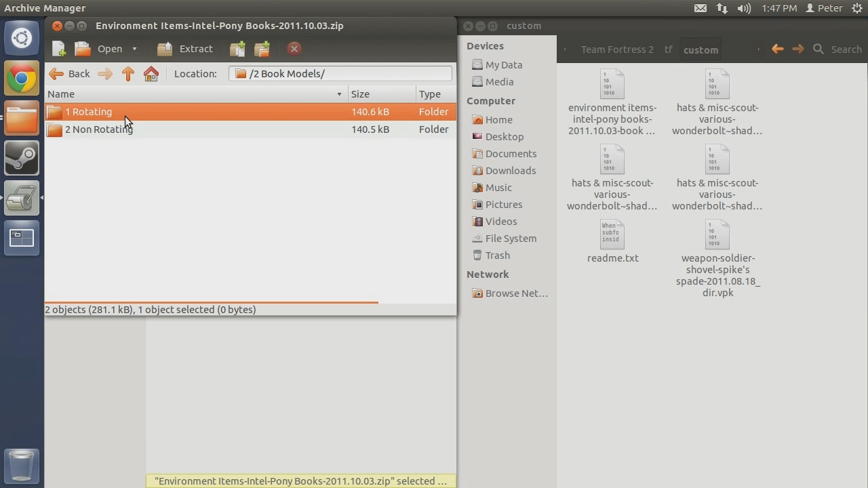Open the clock showing 1:47 PM

point(779,8)
